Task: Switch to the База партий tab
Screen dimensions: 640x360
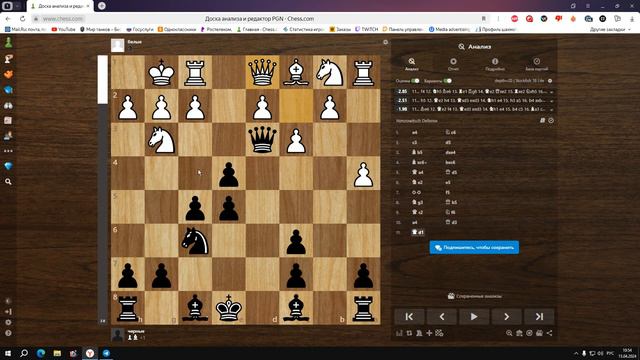Action: (537, 64)
